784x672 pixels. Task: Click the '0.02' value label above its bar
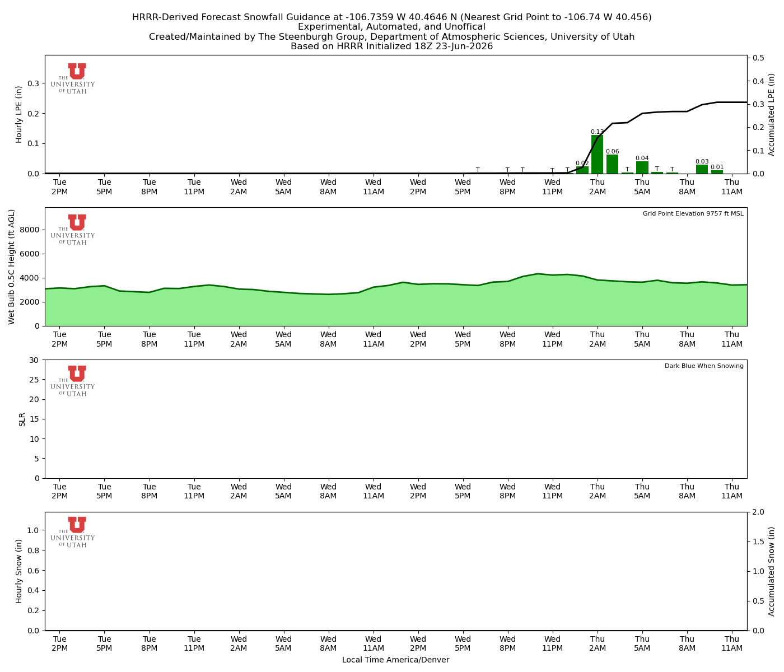coord(582,163)
